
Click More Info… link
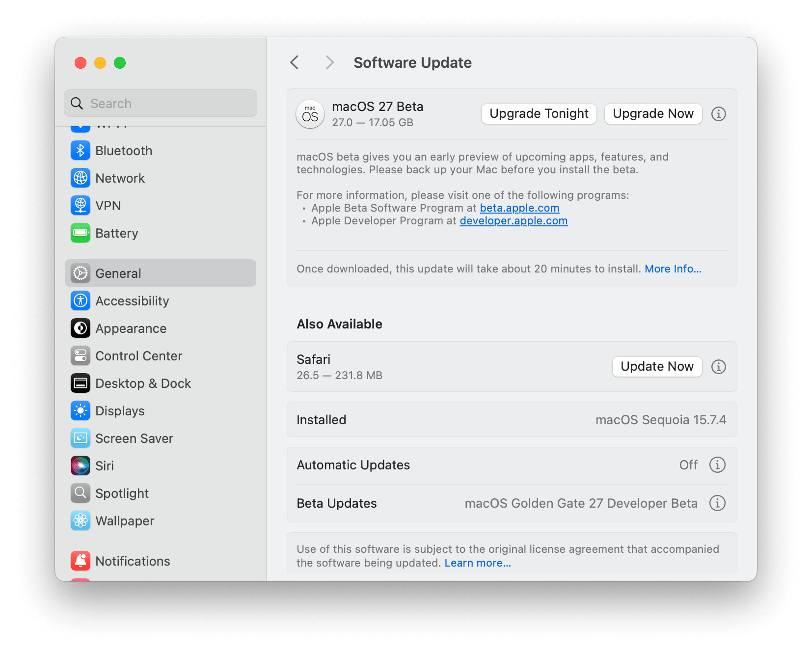coord(673,269)
